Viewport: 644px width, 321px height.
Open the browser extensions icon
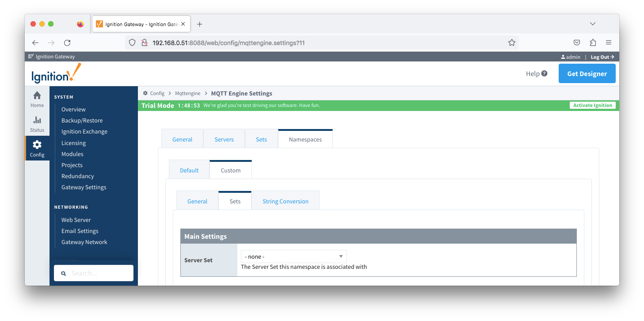tap(593, 43)
